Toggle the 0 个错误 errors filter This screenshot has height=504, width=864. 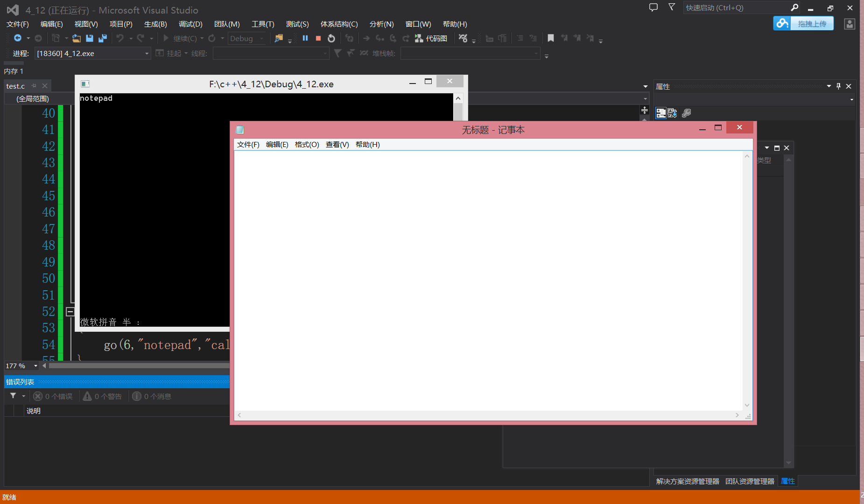coord(53,396)
